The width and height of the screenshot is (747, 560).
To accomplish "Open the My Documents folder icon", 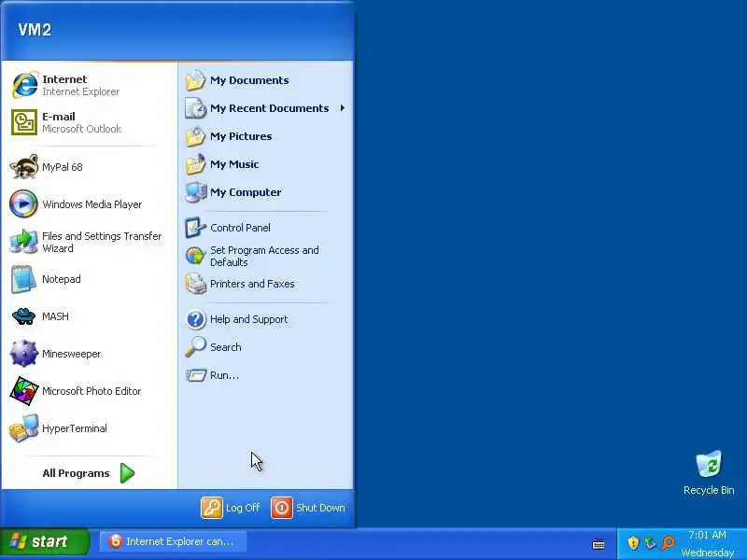I will [195, 80].
